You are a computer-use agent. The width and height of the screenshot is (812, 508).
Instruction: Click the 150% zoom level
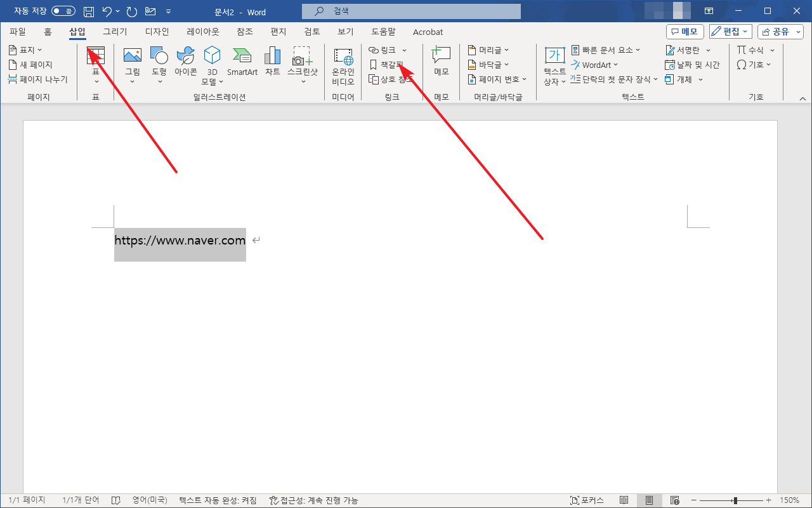pos(789,500)
